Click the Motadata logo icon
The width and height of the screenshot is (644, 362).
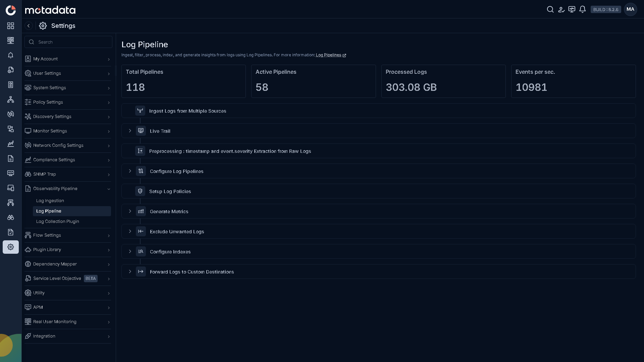[11, 10]
